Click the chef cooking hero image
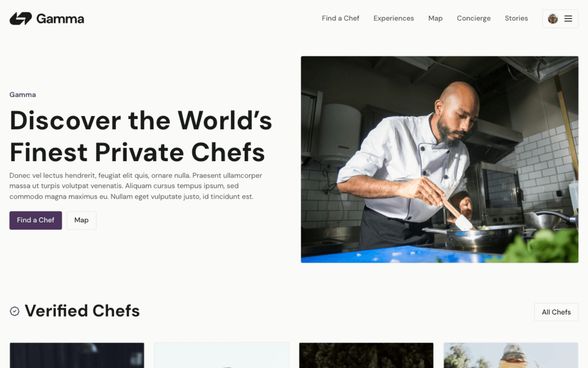The width and height of the screenshot is (588, 368). tap(439, 159)
